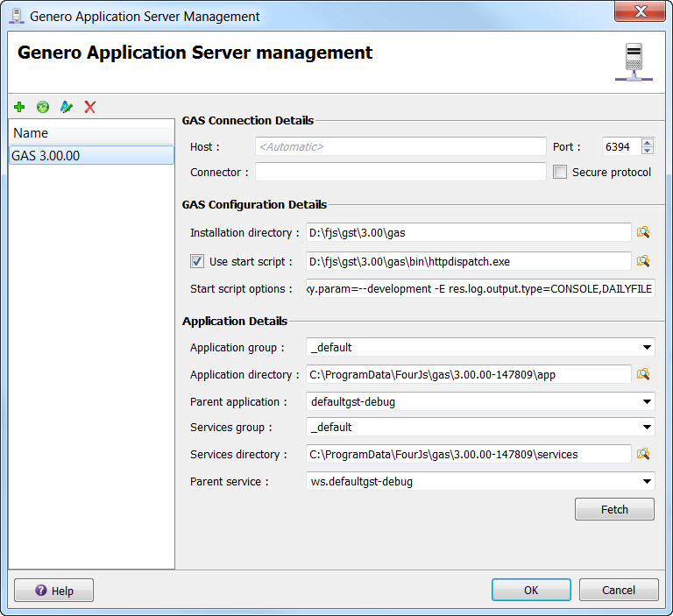The image size is (673, 616).
Task: Browse for the Installation directory folder
Action: (643, 232)
